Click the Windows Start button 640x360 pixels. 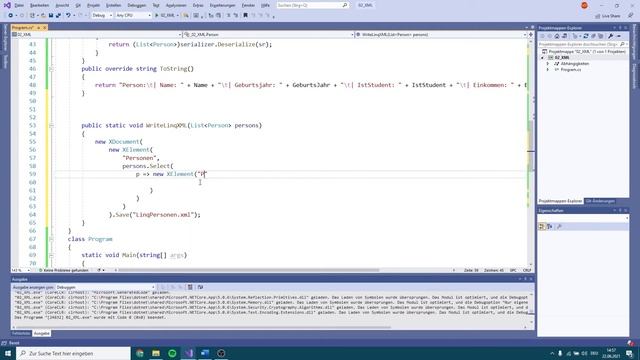(8, 353)
